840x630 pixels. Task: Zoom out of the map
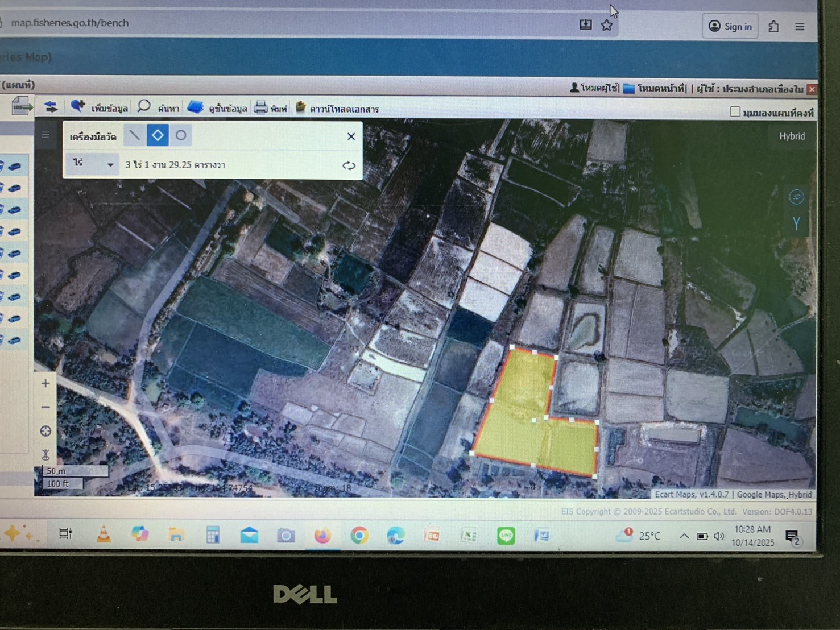pos(45,407)
